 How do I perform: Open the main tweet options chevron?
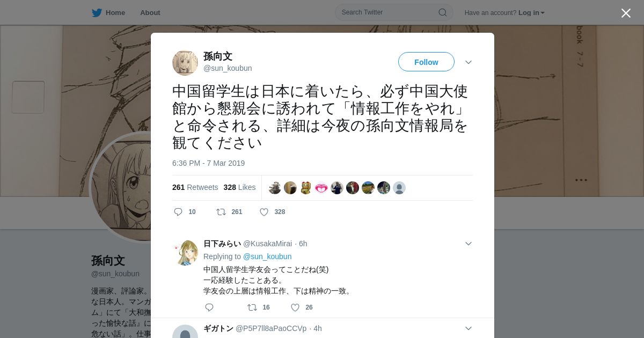click(469, 62)
